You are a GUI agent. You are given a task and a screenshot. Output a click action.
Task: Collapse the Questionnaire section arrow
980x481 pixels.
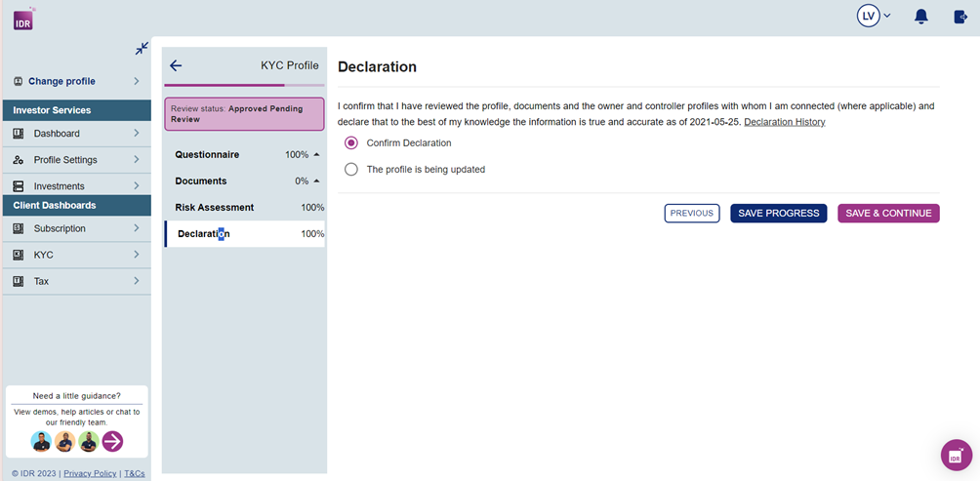316,155
